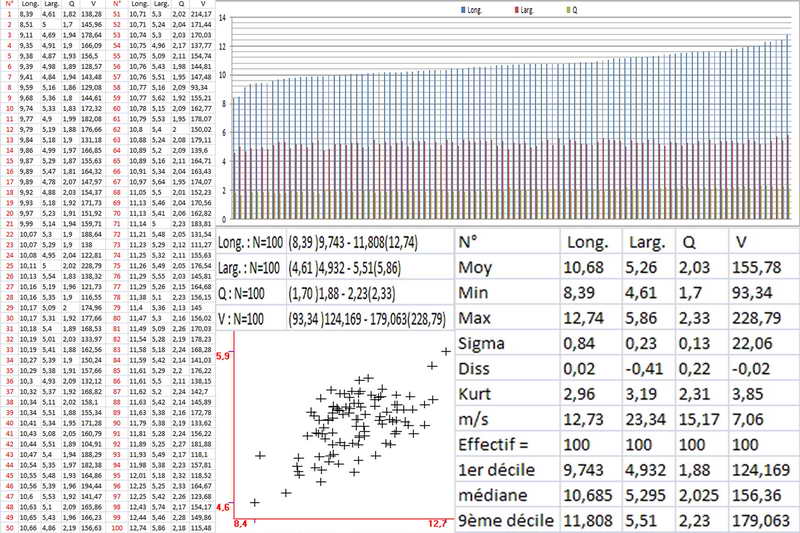Click the 'N°' header in the statistics table

click(469, 242)
